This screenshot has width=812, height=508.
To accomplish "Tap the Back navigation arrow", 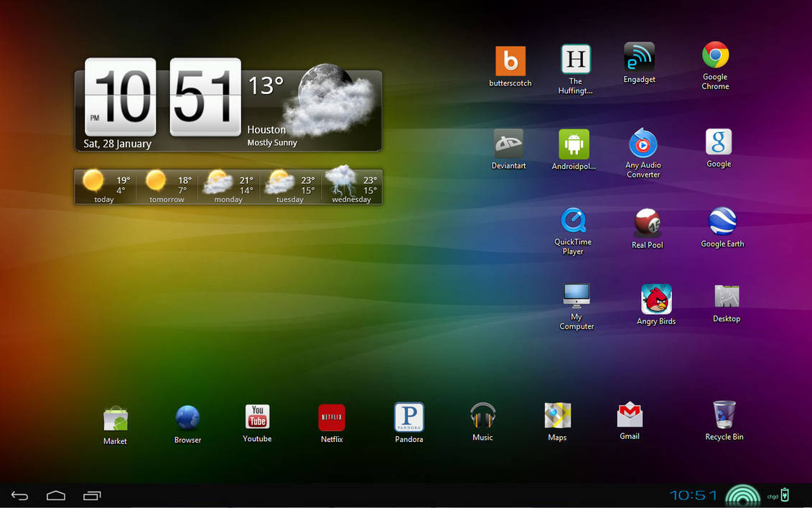I will coord(19,495).
